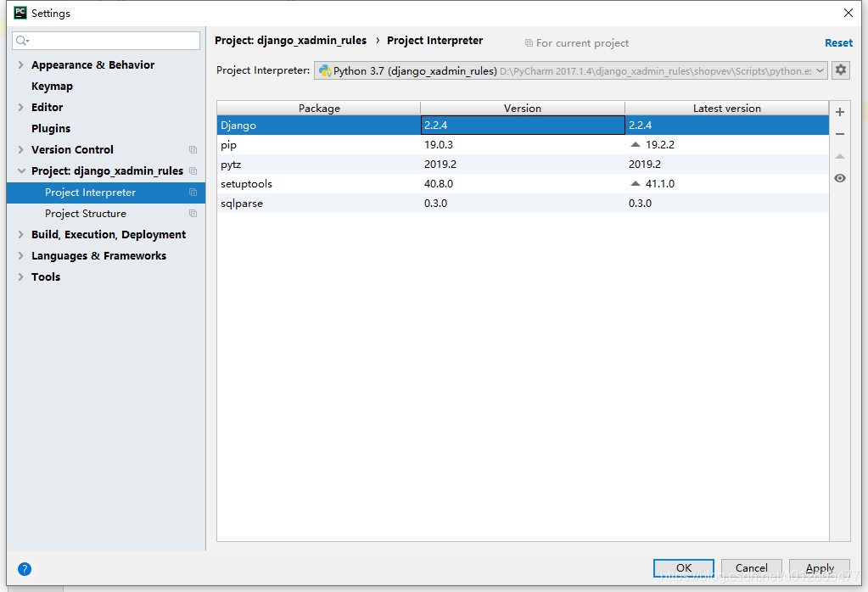Click the help question-mark icon
The width and height of the screenshot is (868, 592).
(x=25, y=569)
